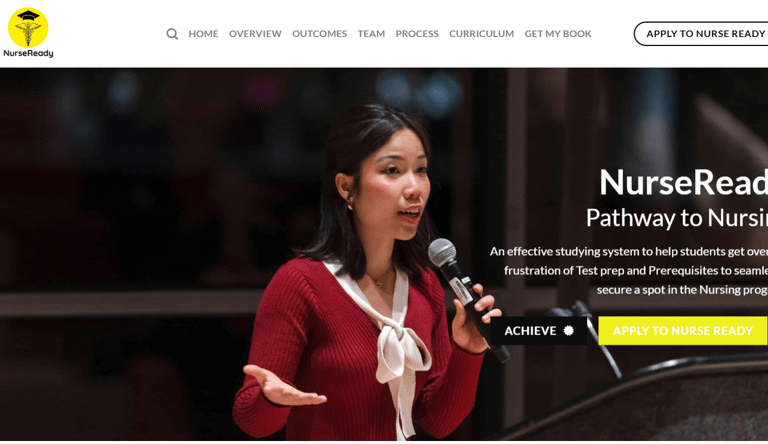Click the yellow Apply to Nurse Ready button
Viewport: 768px width, 444px height.
pyautogui.click(x=682, y=331)
